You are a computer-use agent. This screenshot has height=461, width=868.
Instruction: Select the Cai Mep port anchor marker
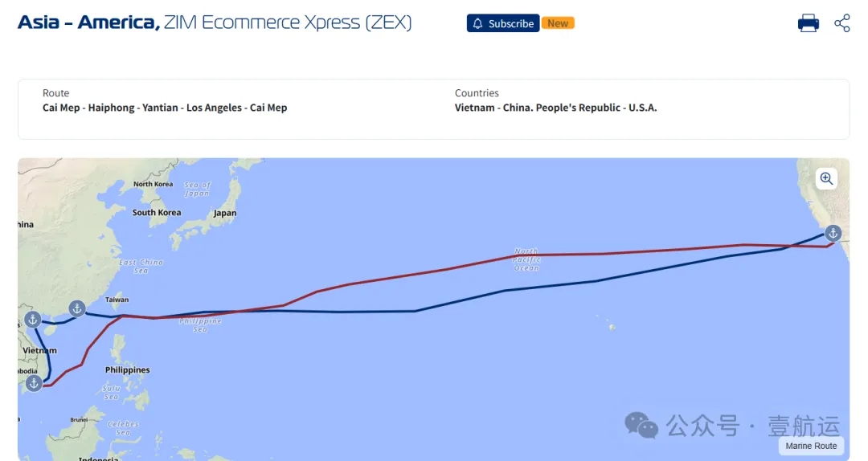click(34, 383)
